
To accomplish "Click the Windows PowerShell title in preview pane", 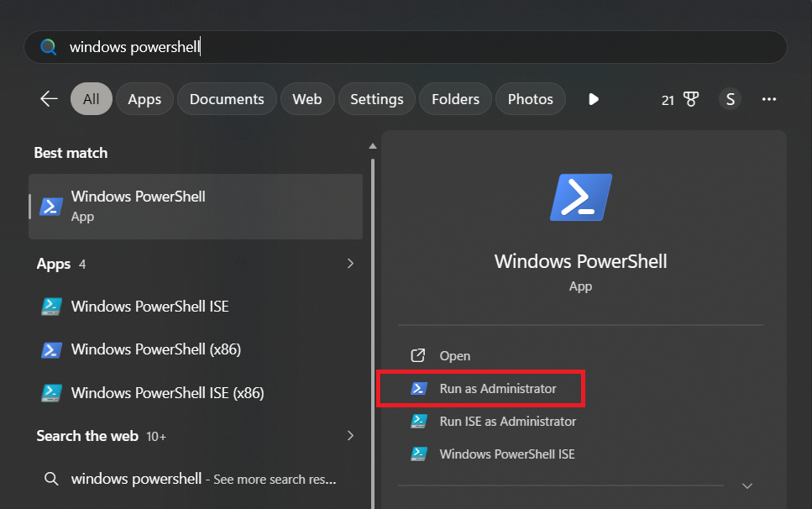I will point(580,261).
